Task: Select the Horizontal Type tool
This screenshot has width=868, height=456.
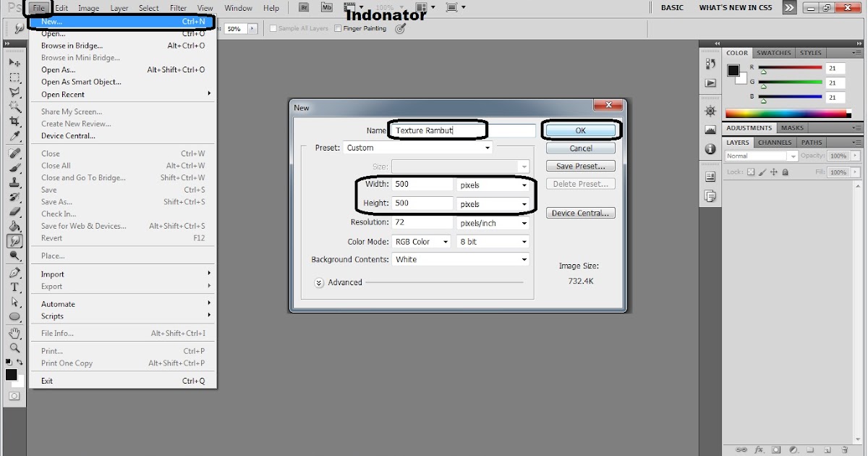Action: tap(14, 285)
